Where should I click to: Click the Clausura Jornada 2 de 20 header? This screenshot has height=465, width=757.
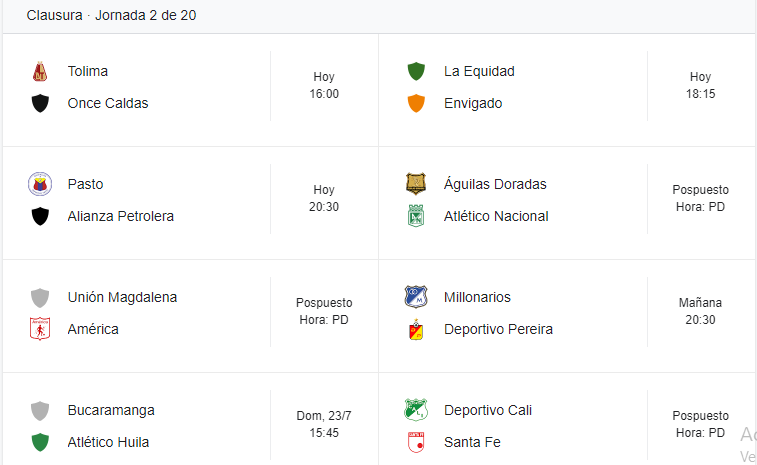(112, 15)
